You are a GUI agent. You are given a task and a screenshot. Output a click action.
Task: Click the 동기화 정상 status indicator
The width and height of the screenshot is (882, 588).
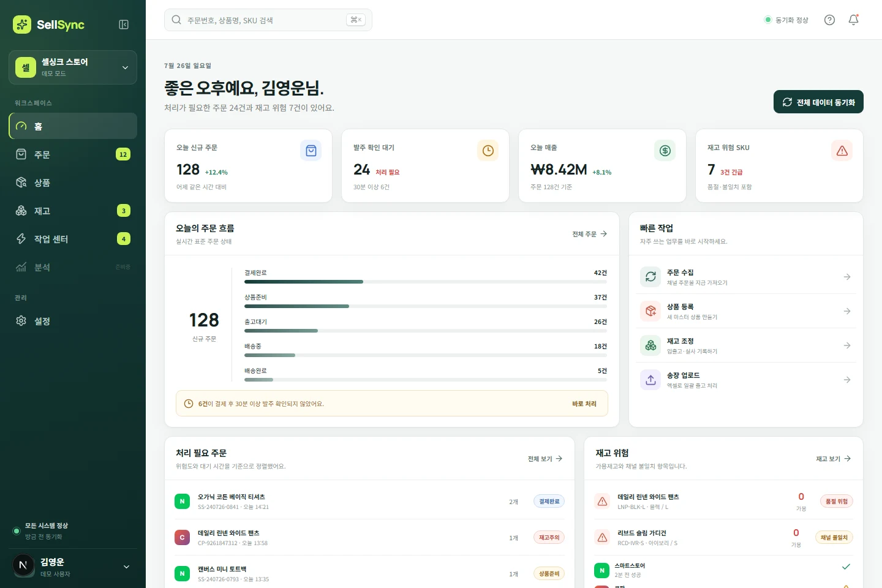click(786, 20)
